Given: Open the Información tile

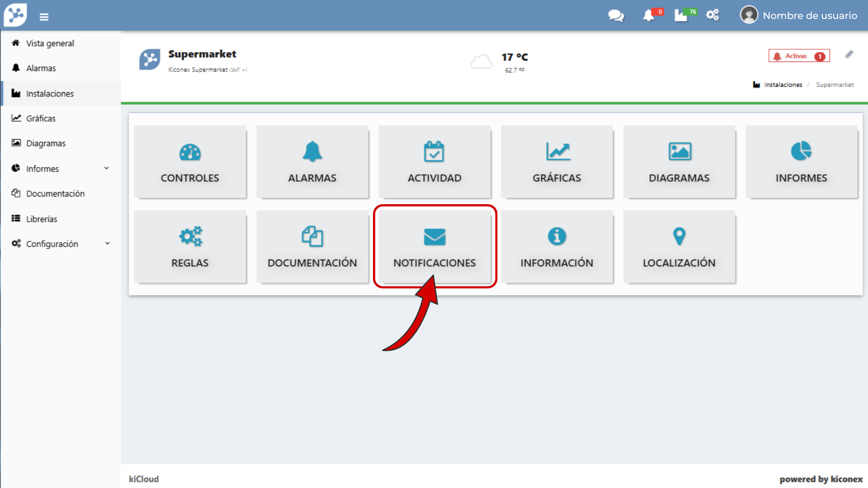Looking at the screenshot, I should pos(557,247).
